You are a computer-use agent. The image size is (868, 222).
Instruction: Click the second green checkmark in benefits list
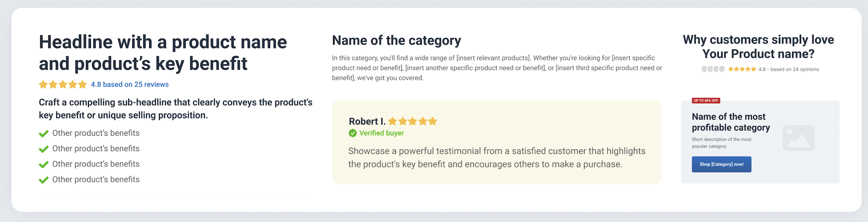[43, 149]
